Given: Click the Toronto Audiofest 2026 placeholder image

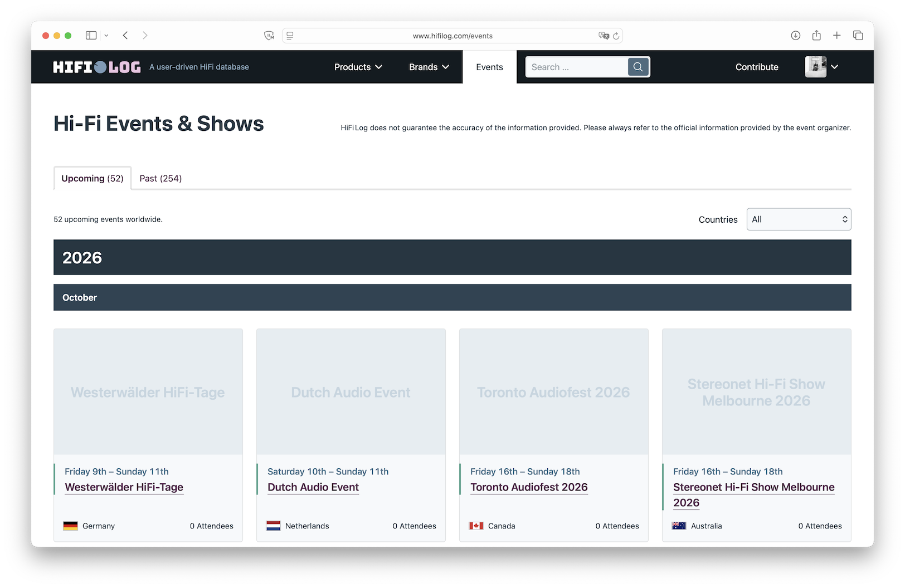Looking at the screenshot, I should coord(554,392).
